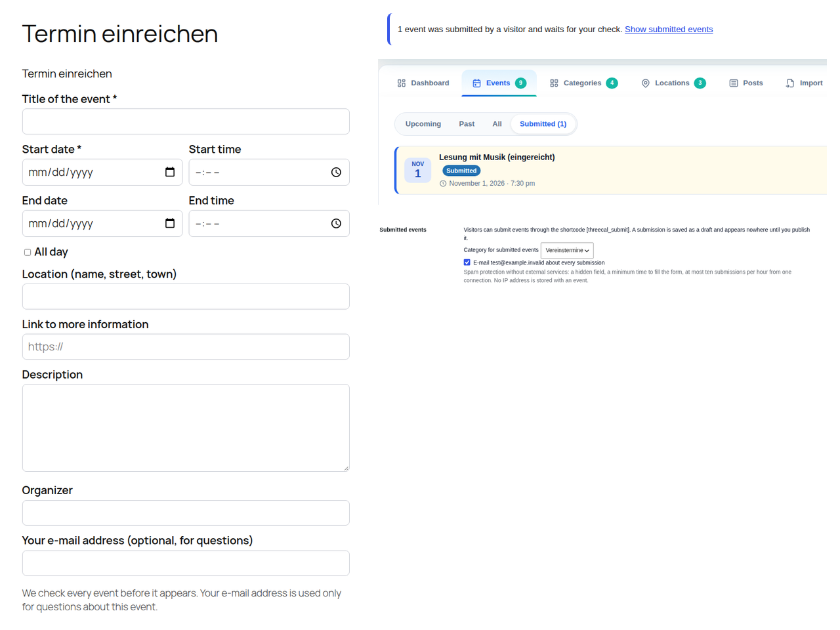Select the All events filter
This screenshot has width=840, height=630.
tap(497, 124)
